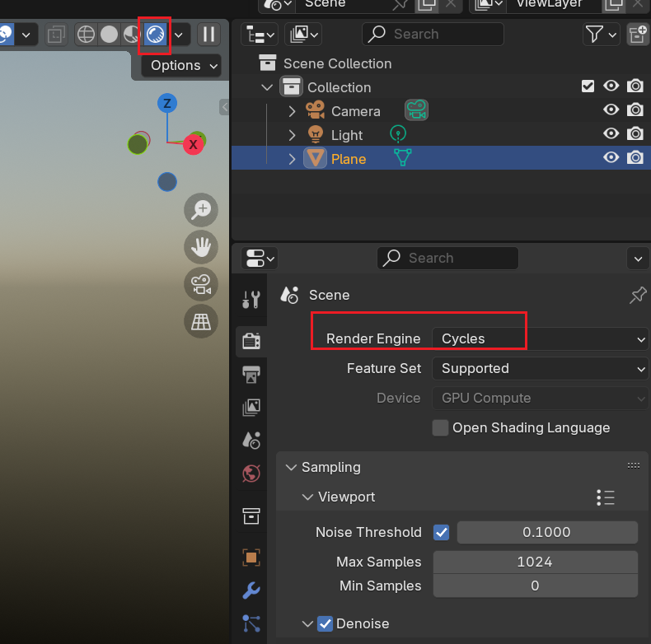
Task: Switch viewport to Material Preview shading
Action: (x=132, y=35)
